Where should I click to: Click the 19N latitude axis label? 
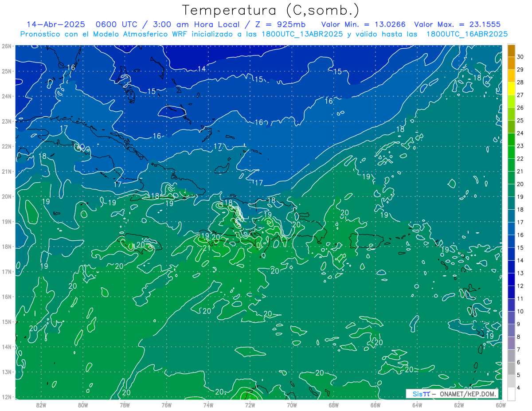coord(6,221)
